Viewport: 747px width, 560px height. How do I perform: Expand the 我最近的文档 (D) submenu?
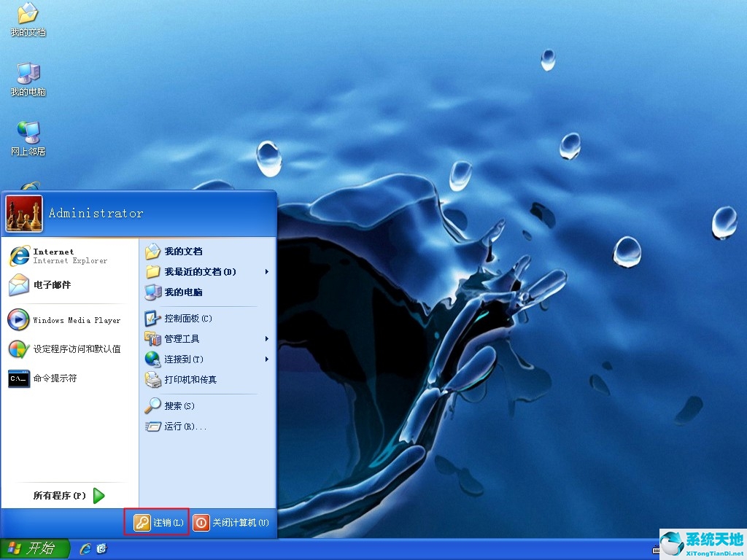coord(208,272)
